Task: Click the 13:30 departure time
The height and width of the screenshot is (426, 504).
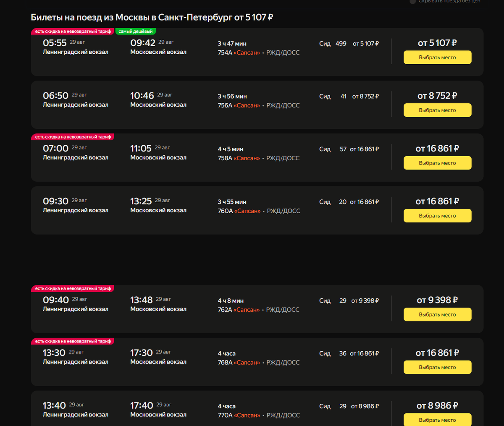Action: pos(54,353)
